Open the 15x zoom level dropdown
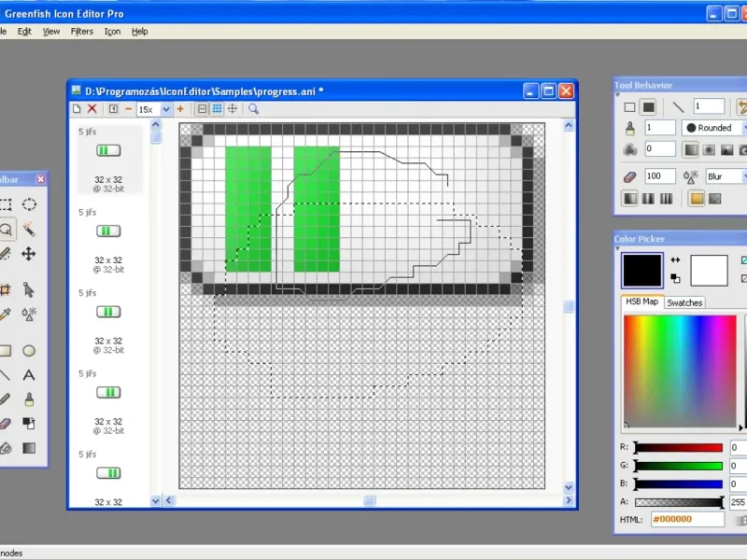The height and width of the screenshot is (560, 747). pos(166,109)
